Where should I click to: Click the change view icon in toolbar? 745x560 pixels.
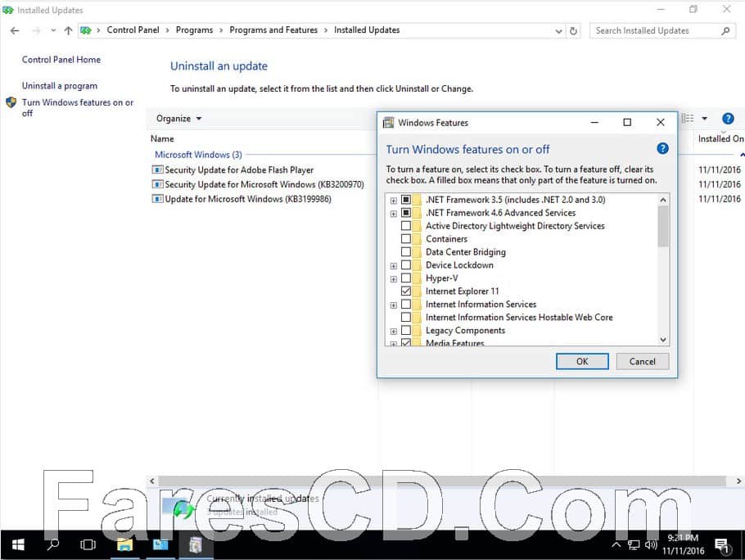688,118
